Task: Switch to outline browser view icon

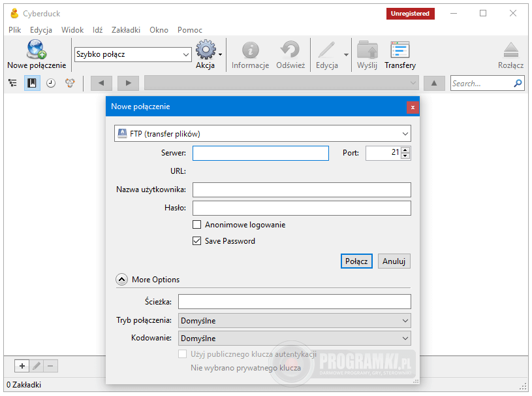Action: [x=12, y=83]
